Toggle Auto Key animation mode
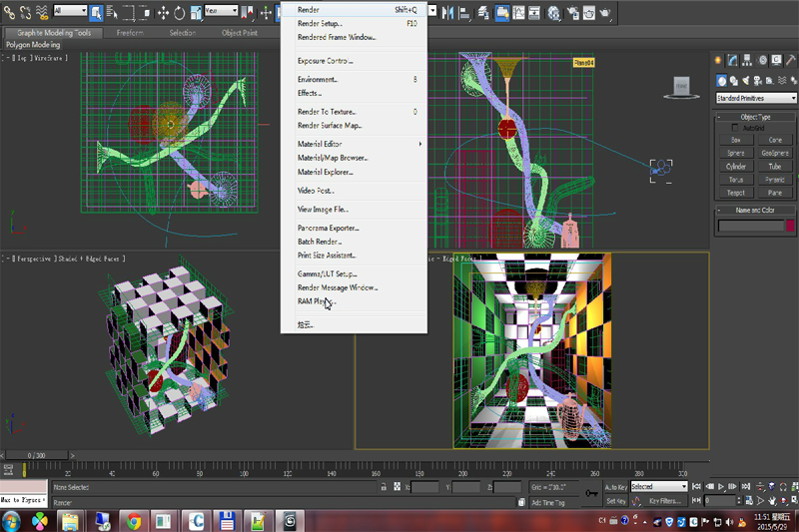799x532 pixels. click(x=615, y=487)
